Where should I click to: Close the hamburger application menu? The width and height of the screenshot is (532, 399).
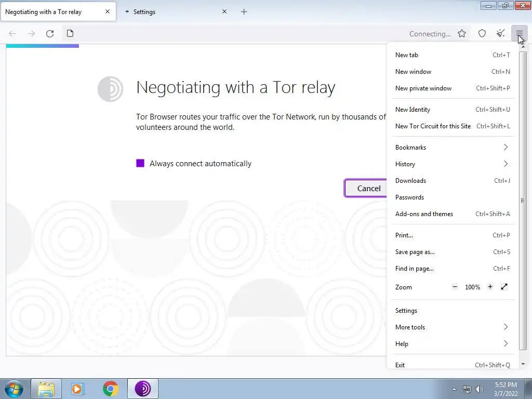(520, 33)
